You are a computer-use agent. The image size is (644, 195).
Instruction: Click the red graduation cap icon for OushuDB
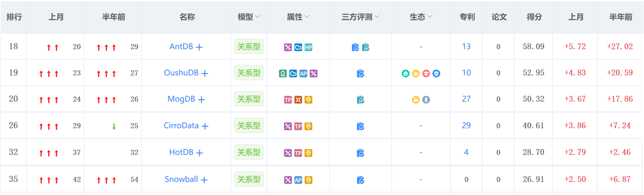click(x=426, y=74)
